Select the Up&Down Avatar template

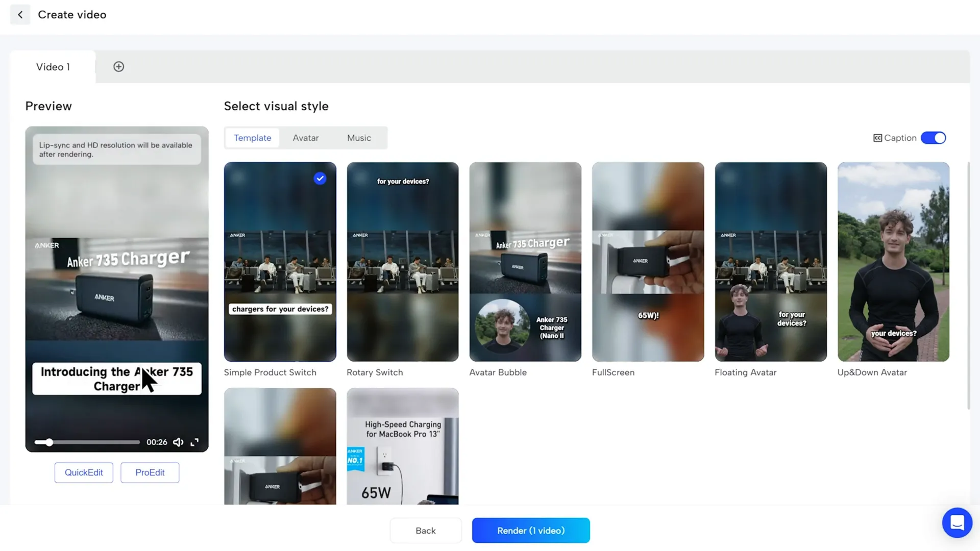pyautogui.click(x=893, y=262)
